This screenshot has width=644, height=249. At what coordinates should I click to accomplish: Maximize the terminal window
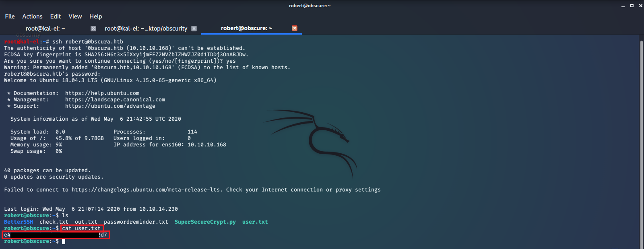(x=632, y=6)
